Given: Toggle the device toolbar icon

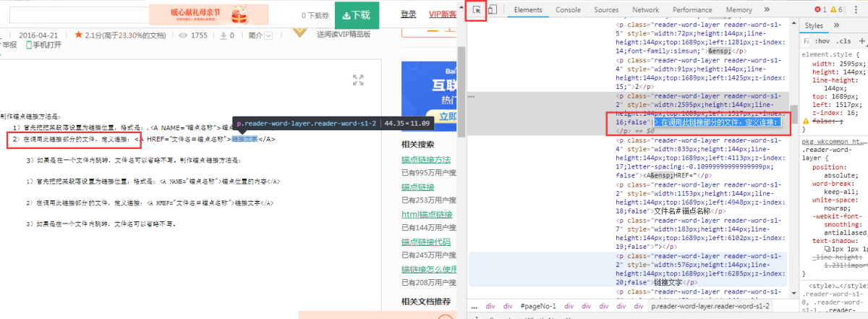Looking at the screenshot, I should 492,10.
